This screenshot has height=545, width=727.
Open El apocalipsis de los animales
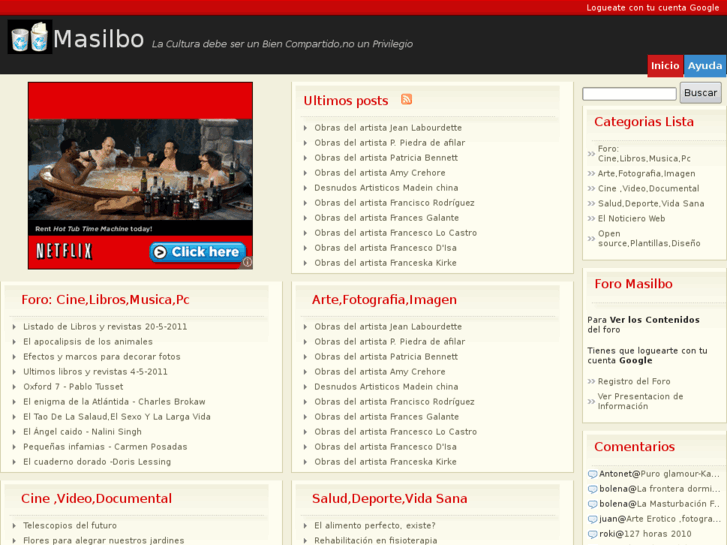[88, 342]
